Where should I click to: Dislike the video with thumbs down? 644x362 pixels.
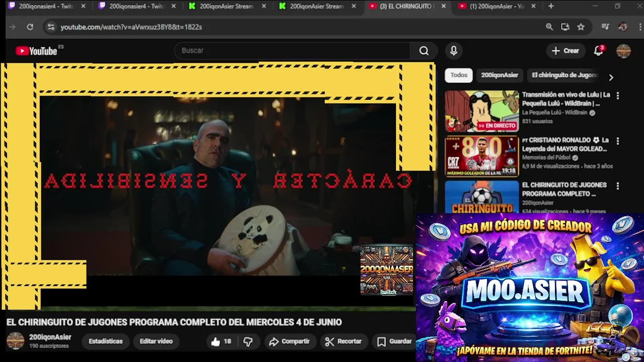[248, 341]
